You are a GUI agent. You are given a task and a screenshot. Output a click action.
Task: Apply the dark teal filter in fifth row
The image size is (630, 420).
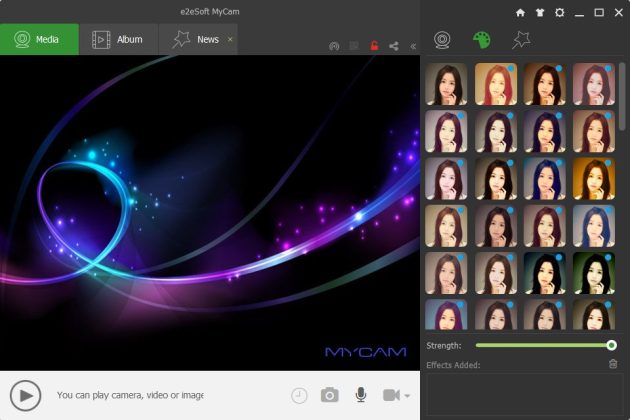coord(545,273)
